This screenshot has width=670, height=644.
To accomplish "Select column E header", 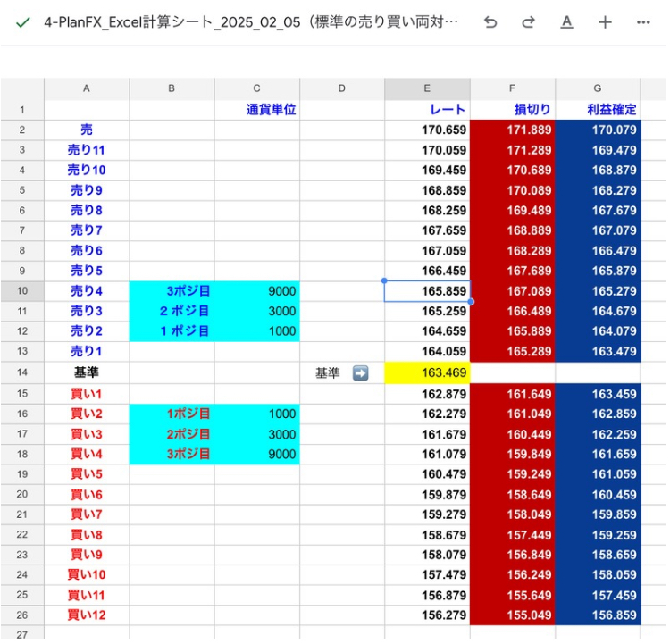I will [x=427, y=88].
